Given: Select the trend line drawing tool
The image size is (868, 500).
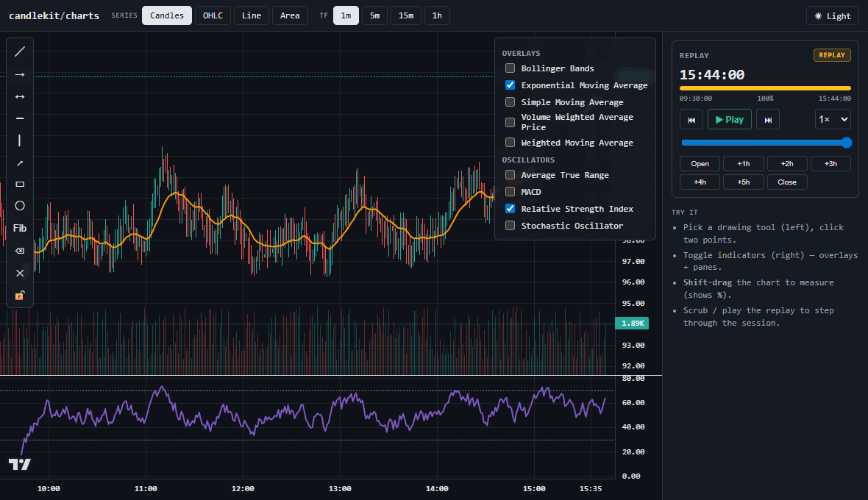Looking at the screenshot, I should click(20, 51).
